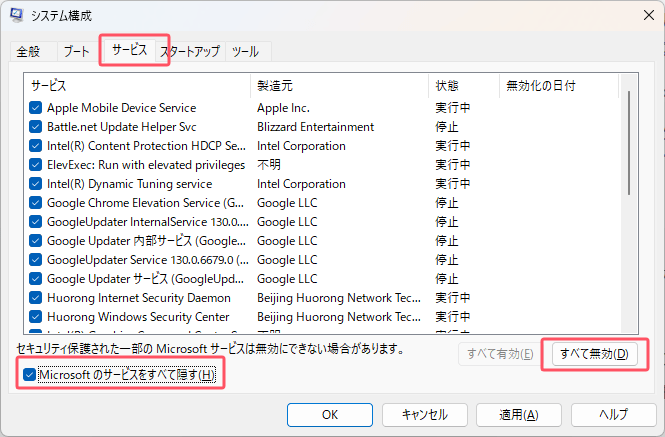Toggle Intel(R) Content Protection HDCP checkbox
This screenshot has width=665, height=437.
pos(36,146)
